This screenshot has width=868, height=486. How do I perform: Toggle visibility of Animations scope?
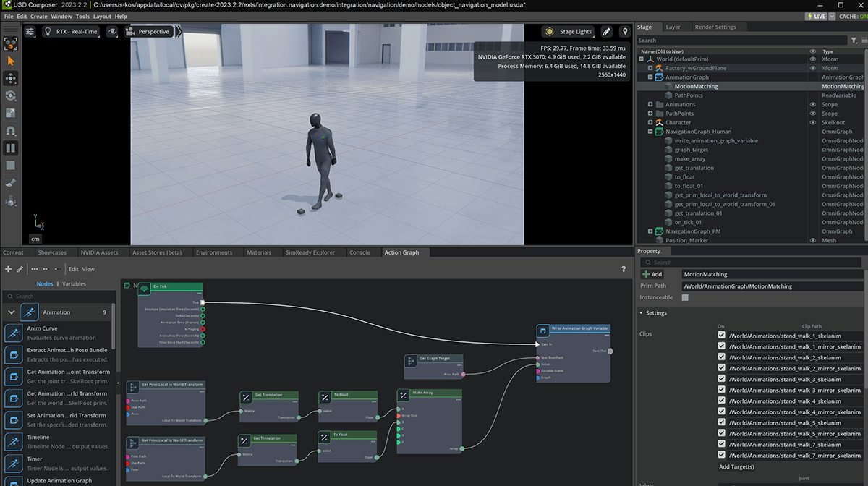(813, 104)
